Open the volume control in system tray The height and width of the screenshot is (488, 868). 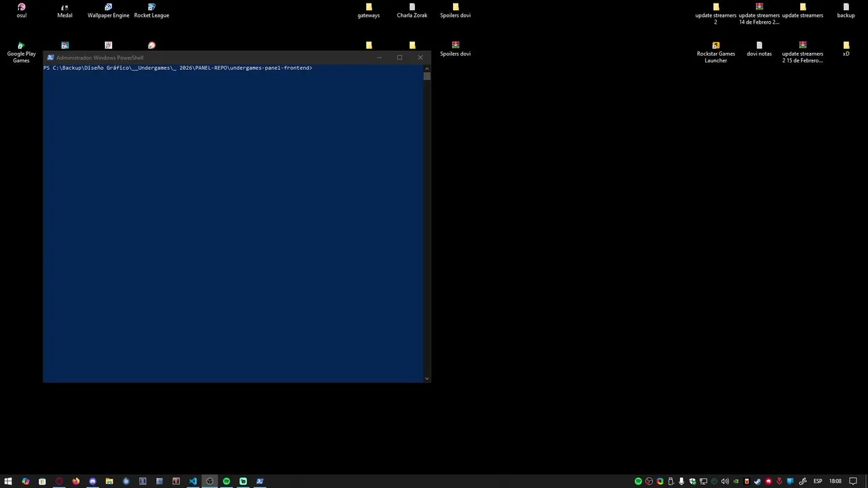(725, 481)
